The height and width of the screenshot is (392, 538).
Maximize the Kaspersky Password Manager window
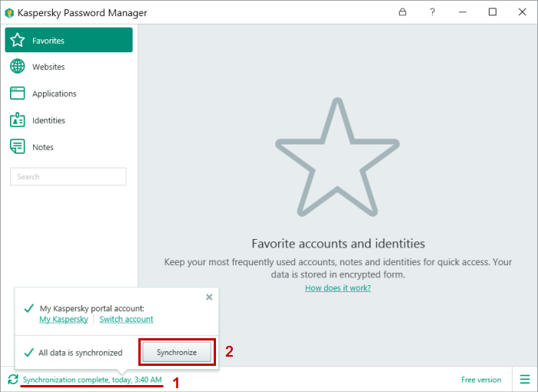(493, 12)
